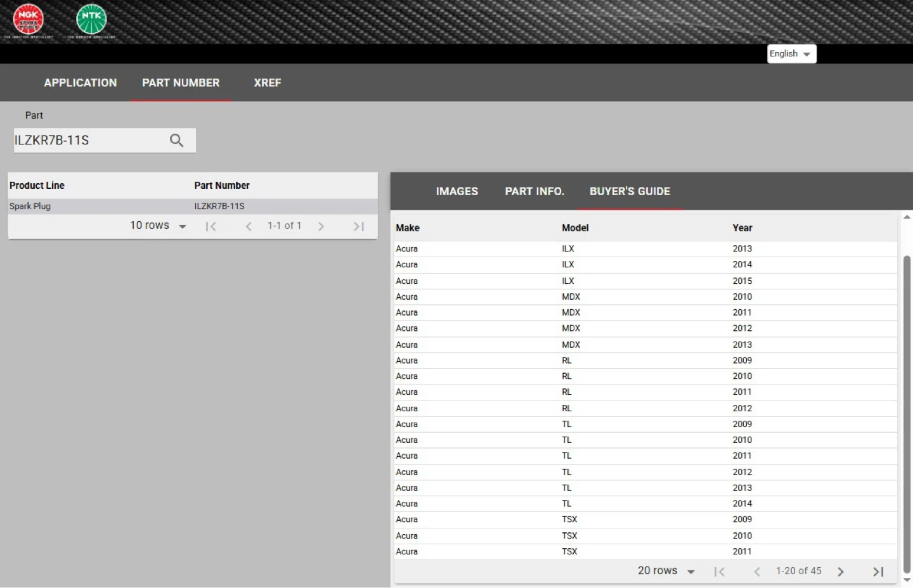Open the 10 rows page-size dropdown
Screen dimensions: 913x588
click(x=158, y=226)
